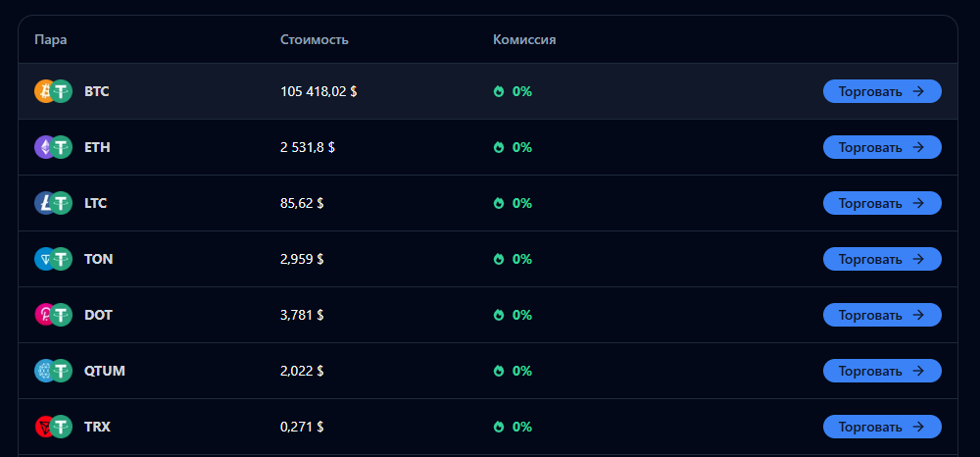Viewport: 980px width, 457px height.
Task: Select the LTC pair name
Action: click(x=96, y=203)
